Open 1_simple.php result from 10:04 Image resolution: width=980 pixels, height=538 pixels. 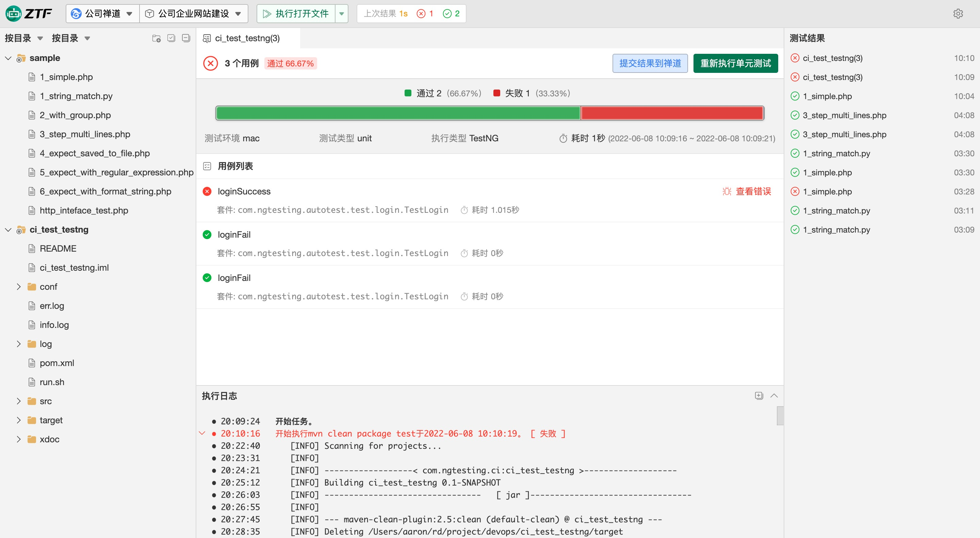coord(827,96)
